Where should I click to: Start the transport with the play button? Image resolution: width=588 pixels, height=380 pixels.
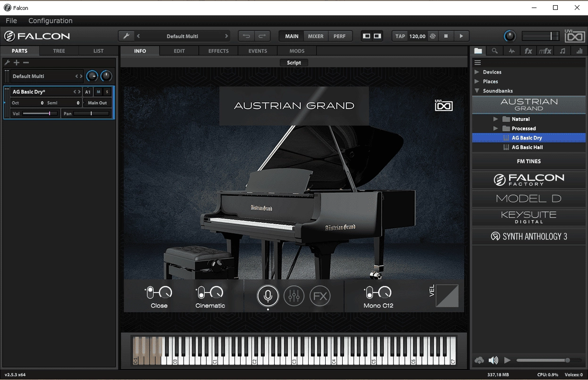[462, 36]
